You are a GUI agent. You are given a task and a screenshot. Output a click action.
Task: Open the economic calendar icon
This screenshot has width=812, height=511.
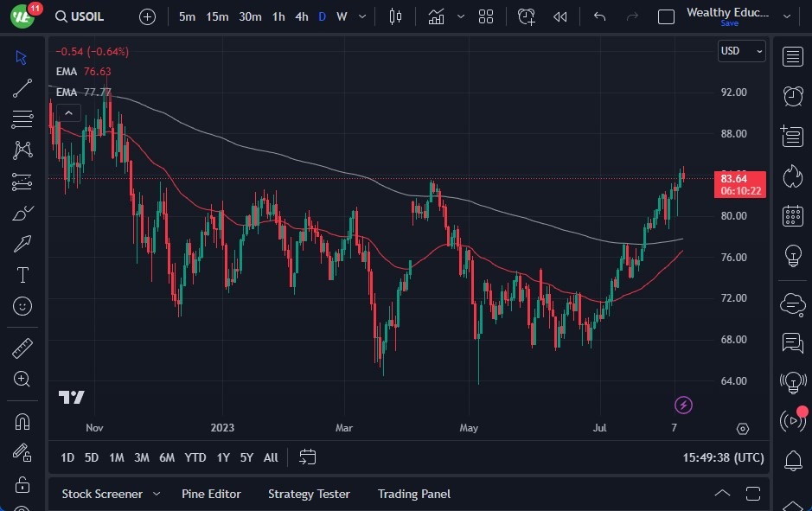pos(792,215)
